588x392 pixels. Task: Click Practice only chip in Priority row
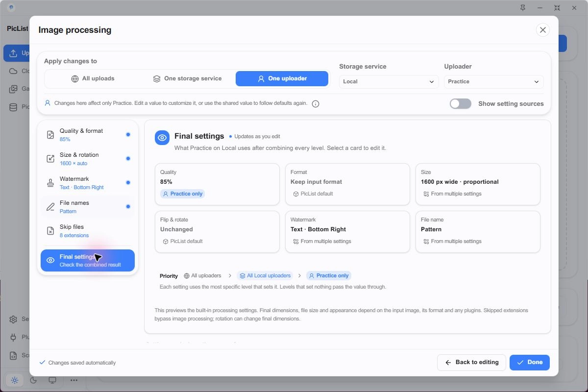point(329,276)
